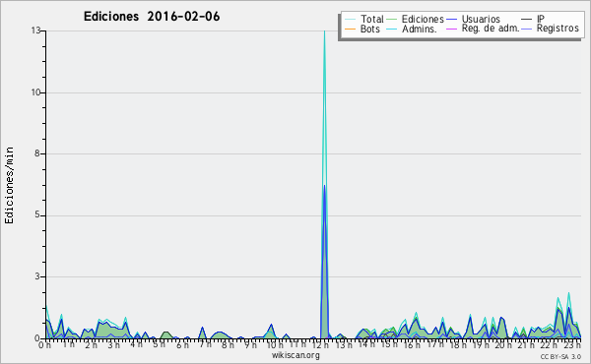The height and width of the screenshot is (364, 591).
Task: Click the '17 h' hour label
Action: [x=435, y=344]
